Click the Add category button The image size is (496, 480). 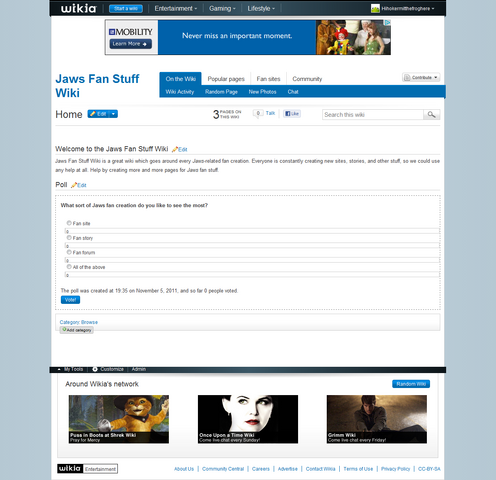pos(77,330)
